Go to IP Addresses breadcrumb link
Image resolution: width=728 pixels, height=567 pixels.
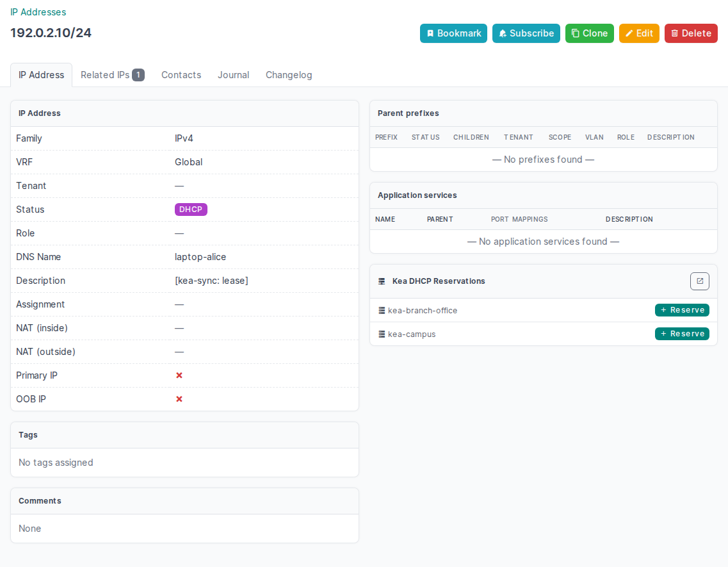(x=38, y=12)
